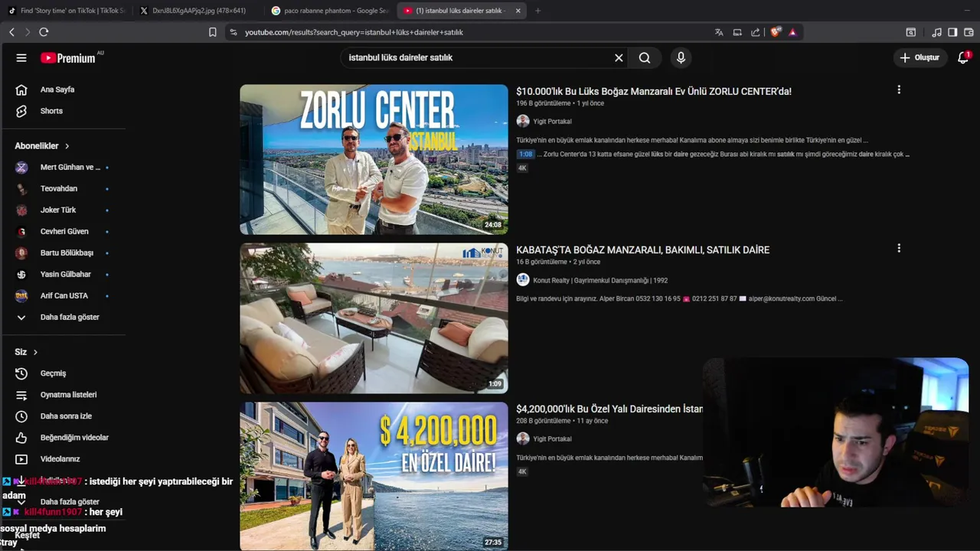Open the page translate icon
The height and width of the screenshot is (551, 980).
(x=719, y=32)
